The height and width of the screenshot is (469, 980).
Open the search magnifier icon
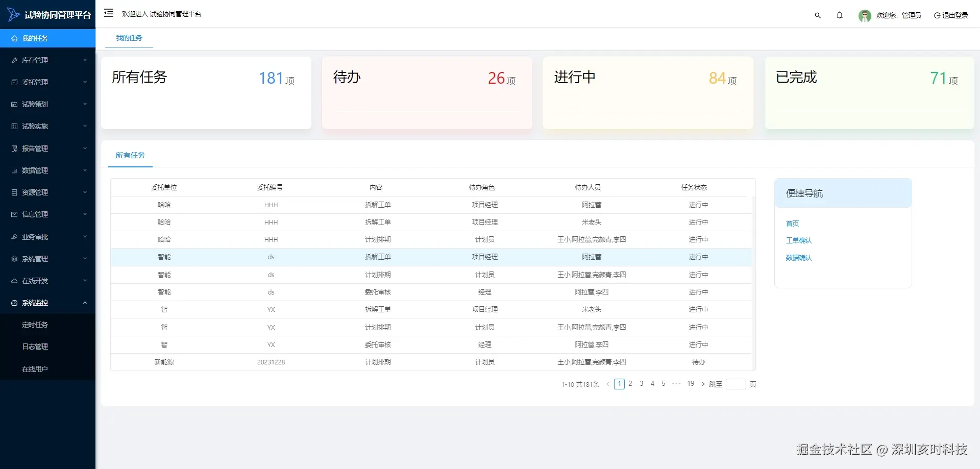click(x=818, y=16)
